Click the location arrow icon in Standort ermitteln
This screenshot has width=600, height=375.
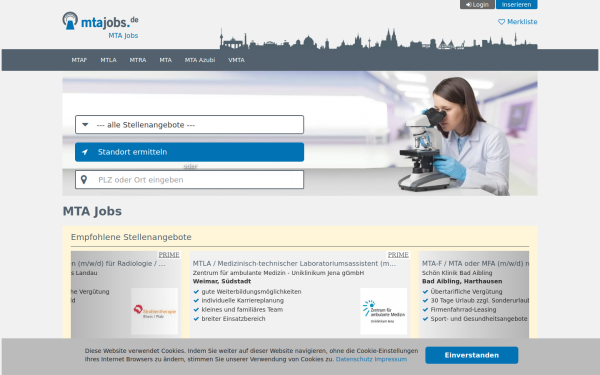click(x=85, y=152)
